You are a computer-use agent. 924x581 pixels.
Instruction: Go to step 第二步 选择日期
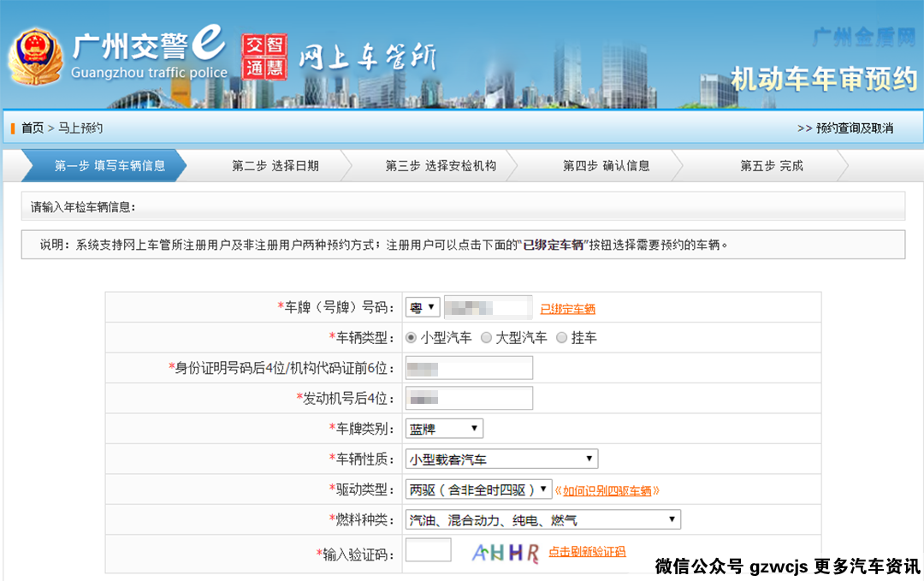pyautogui.click(x=275, y=166)
